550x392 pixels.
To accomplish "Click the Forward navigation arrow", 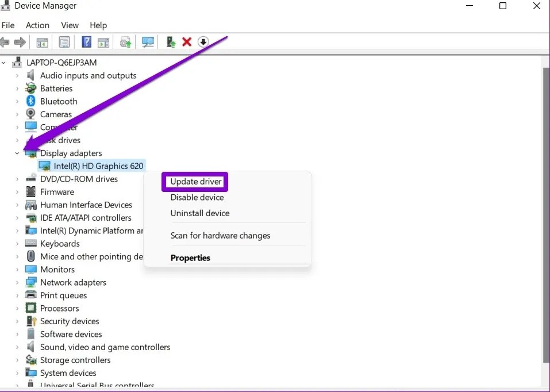I will (21, 41).
